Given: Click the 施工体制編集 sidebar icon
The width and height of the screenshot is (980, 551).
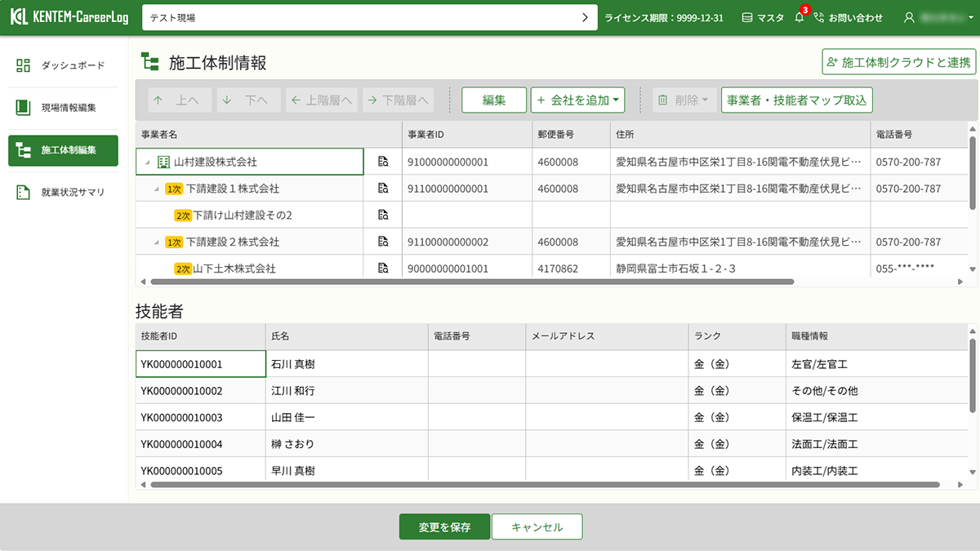Looking at the screenshot, I should click(x=22, y=150).
